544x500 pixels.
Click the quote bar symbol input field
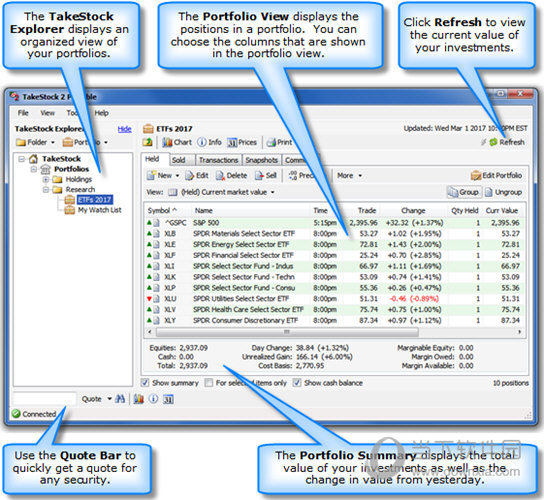pyautogui.click(x=44, y=399)
